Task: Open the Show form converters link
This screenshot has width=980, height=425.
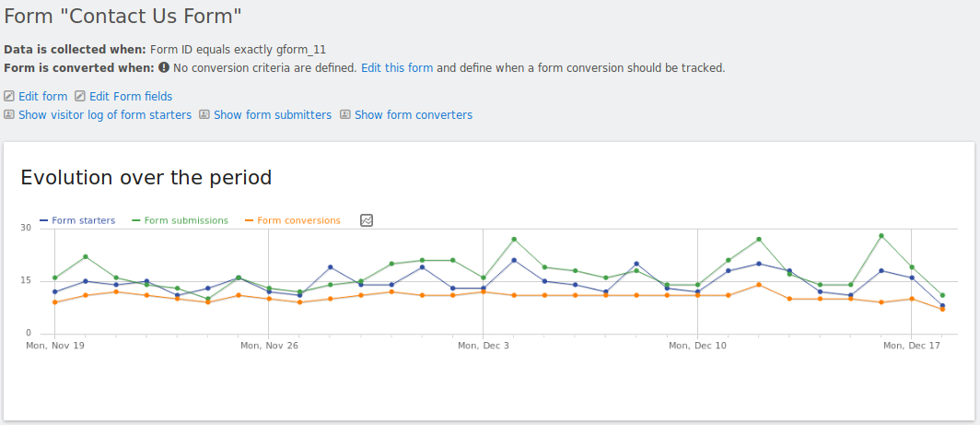Action: click(x=413, y=114)
